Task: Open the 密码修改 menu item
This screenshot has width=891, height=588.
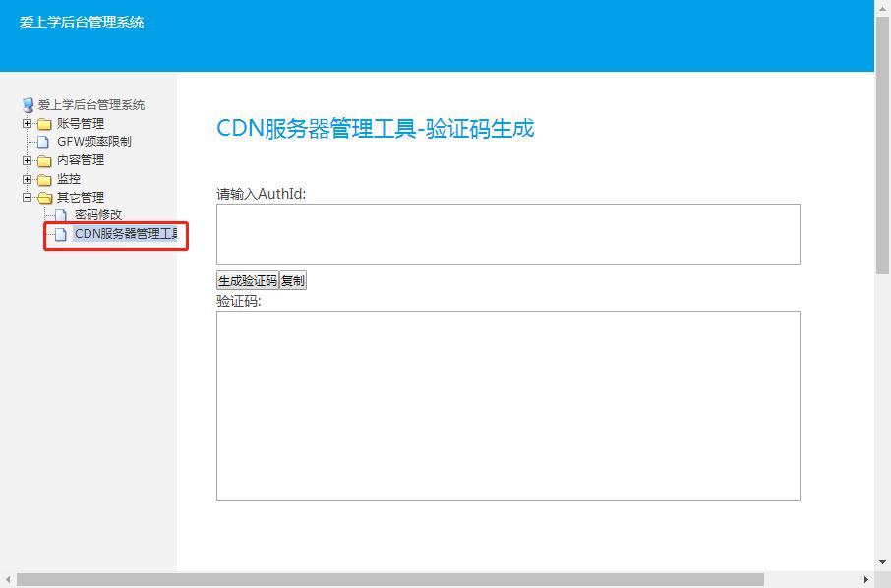Action: tap(98, 215)
